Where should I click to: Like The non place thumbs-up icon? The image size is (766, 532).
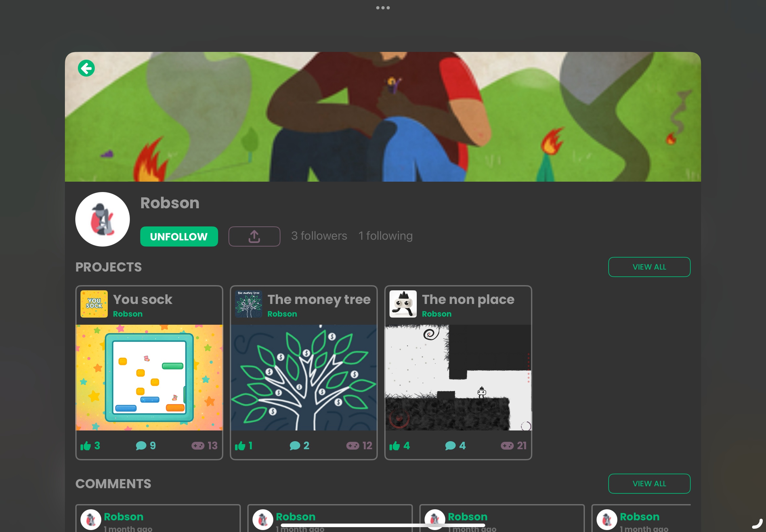coord(394,446)
